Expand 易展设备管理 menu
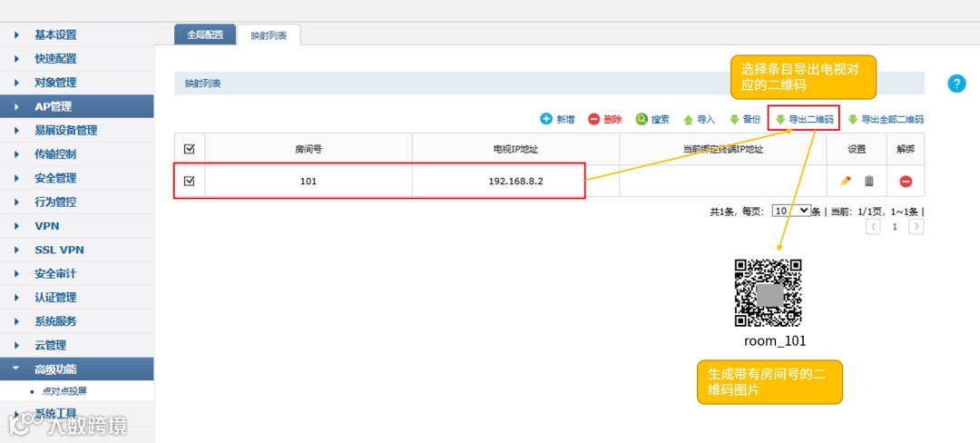The width and height of the screenshot is (980, 443). point(77,131)
